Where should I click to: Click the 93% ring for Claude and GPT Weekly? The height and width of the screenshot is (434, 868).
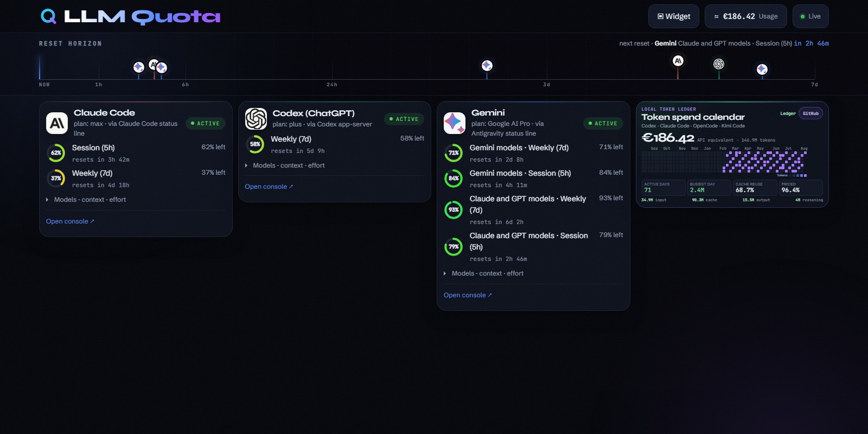click(454, 210)
